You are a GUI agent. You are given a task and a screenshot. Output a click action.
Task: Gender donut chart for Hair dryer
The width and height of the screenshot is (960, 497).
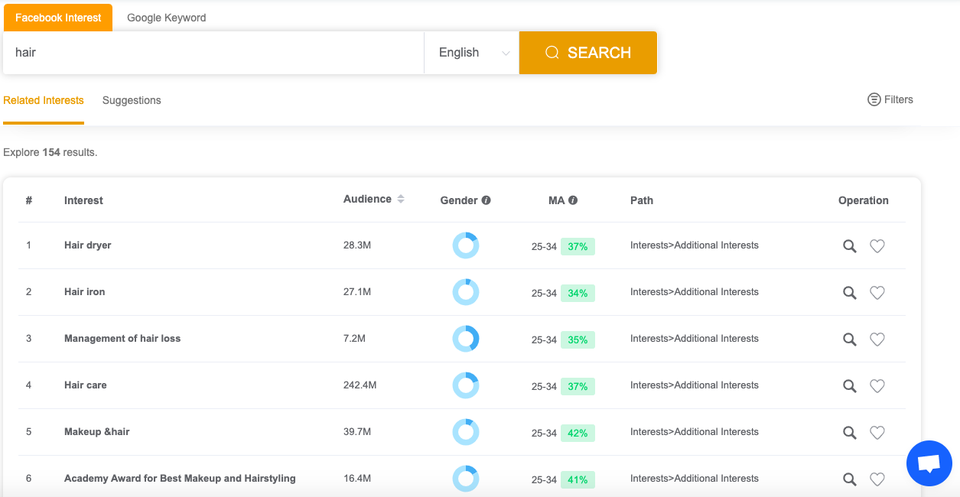click(x=465, y=245)
